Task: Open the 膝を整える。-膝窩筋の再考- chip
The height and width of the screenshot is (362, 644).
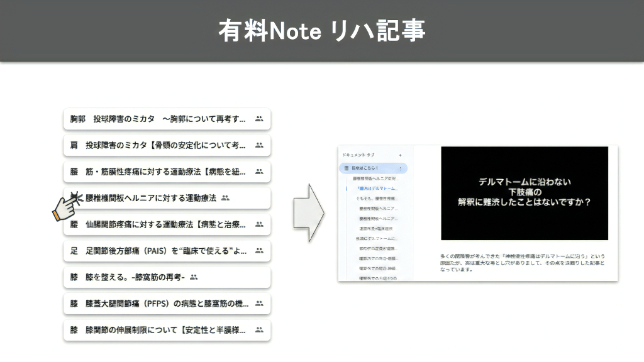Action: (x=167, y=277)
